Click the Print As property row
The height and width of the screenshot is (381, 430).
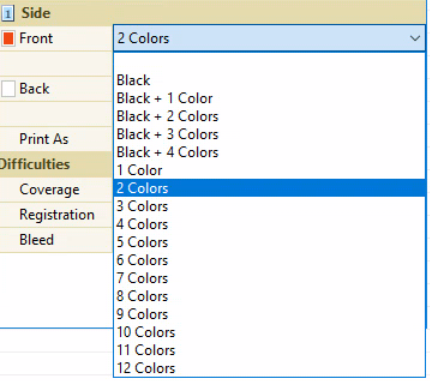click(56, 139)
